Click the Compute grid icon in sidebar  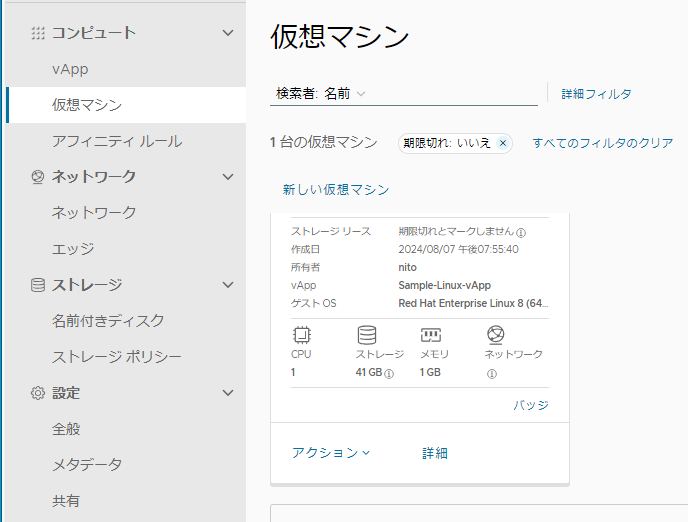pyautogui.click(x=38, y=33)
